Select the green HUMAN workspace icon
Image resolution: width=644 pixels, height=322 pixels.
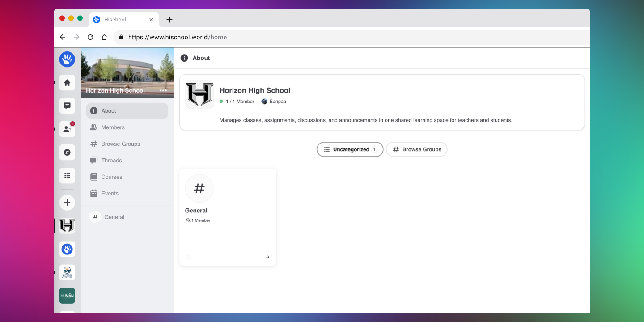point(67,296)
